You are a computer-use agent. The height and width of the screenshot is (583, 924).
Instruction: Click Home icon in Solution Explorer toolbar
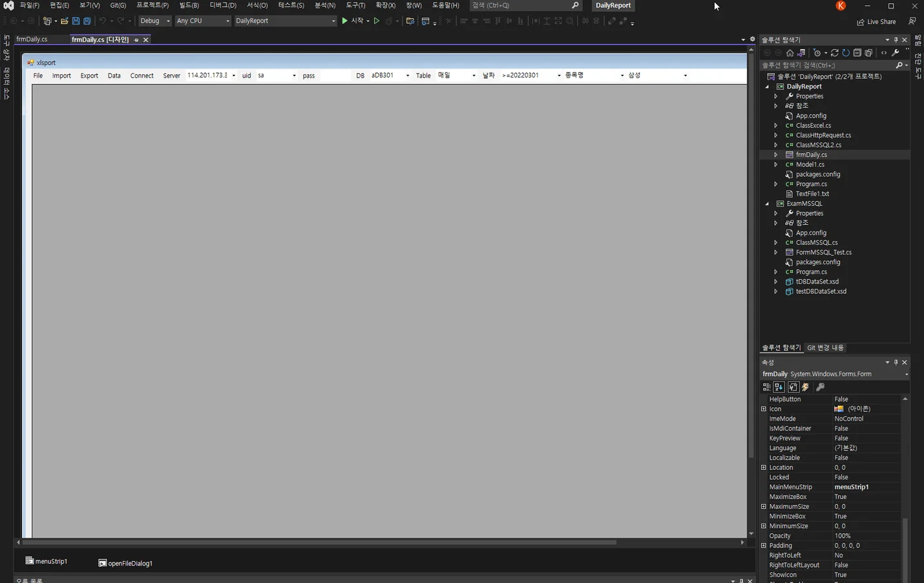pos(790,52)
